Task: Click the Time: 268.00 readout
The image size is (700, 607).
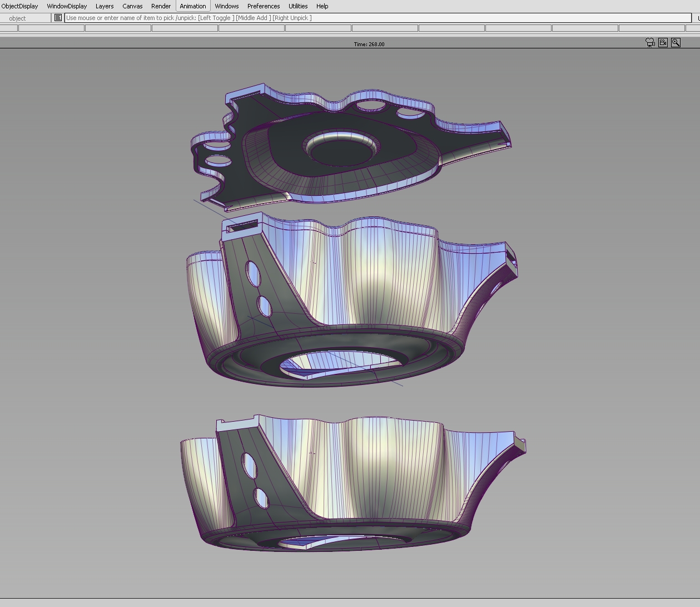Action: tap(369, 44)
